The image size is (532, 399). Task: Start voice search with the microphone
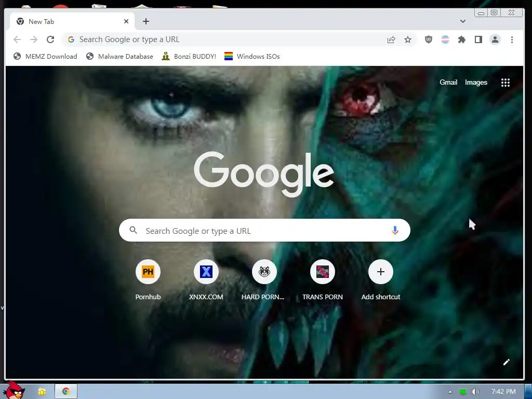pyautogui.click(x=395, y=230)
